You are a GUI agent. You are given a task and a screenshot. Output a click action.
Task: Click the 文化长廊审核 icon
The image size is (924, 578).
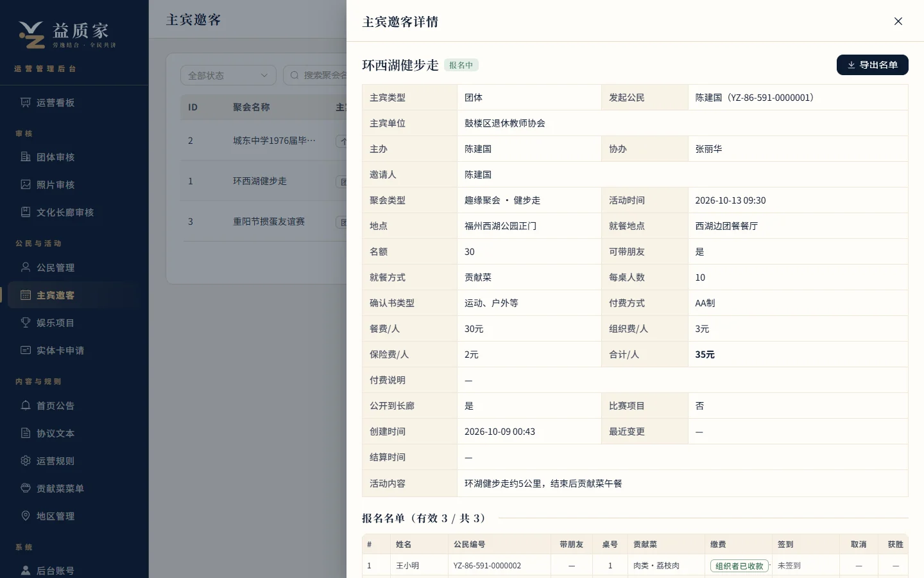pyautogui.click(x=26, y=212)
